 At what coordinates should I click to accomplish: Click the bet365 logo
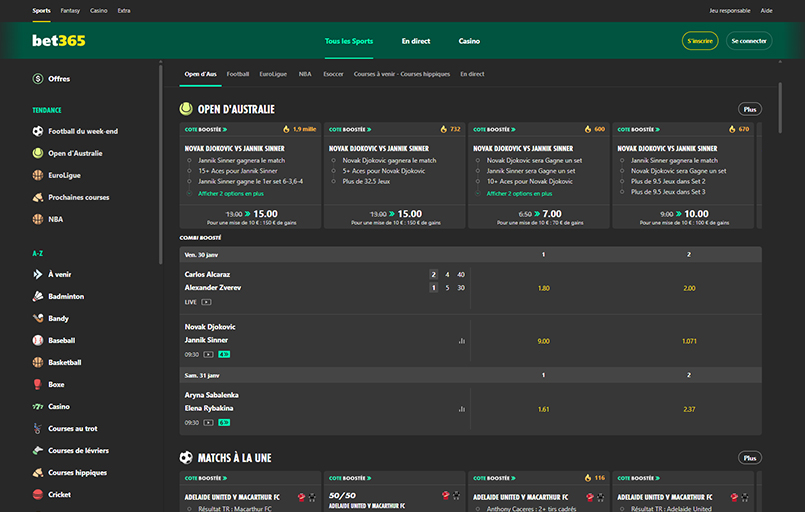click(x=59, y=41)
